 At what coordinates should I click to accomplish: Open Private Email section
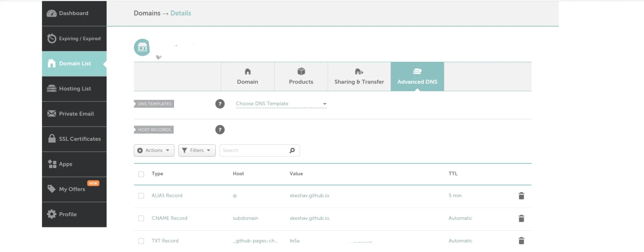click(x=74, y=114)
